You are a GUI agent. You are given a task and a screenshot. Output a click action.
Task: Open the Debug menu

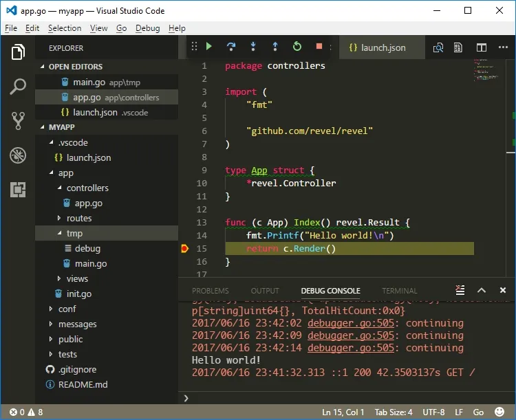tap(147, 28)
